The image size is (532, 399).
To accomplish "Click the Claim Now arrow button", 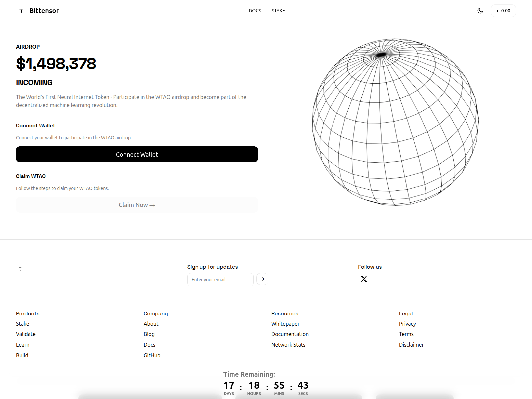I will (137, 205).
